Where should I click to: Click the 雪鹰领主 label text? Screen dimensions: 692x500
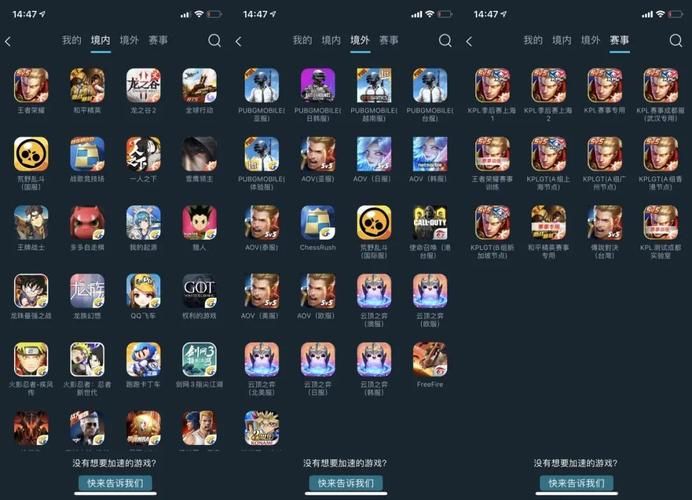tap(199, 179)
